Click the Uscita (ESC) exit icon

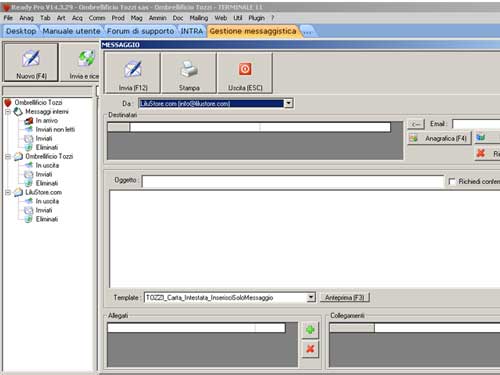click(245, 69)
